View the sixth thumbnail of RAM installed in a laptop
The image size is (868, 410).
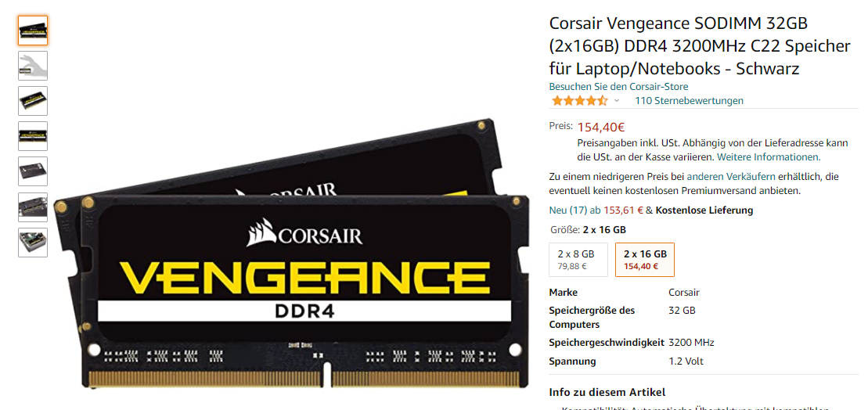pos(33,207)
